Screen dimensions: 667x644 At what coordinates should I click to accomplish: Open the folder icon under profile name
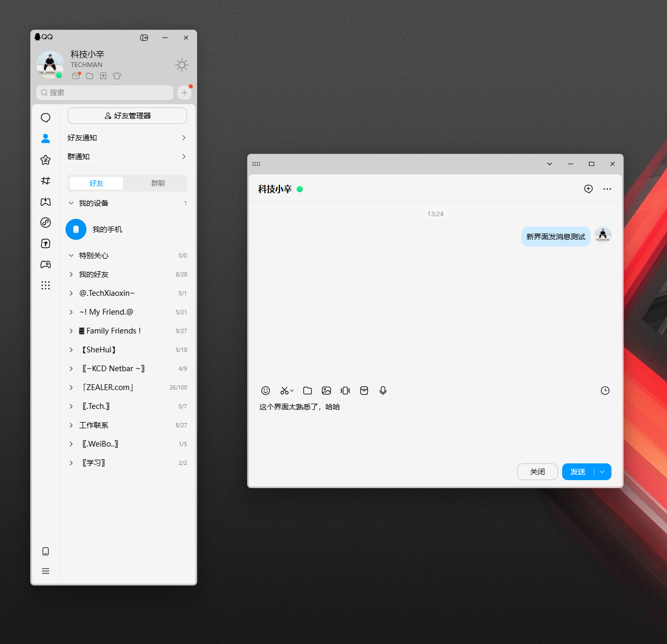[90, 76]
